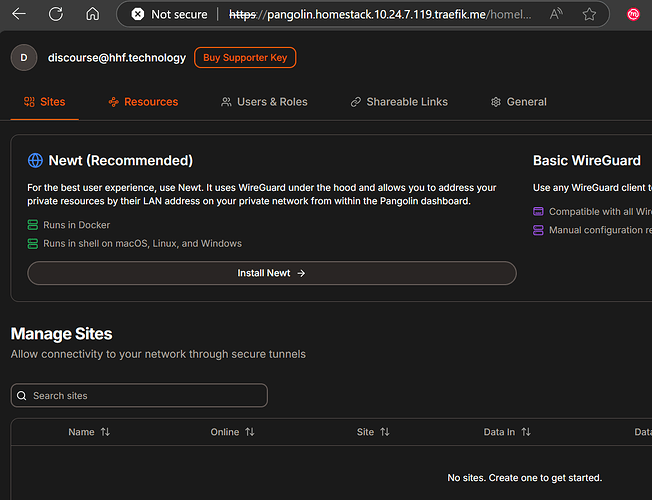Focus the Search sites input field
652x500 pixels.
139,395
